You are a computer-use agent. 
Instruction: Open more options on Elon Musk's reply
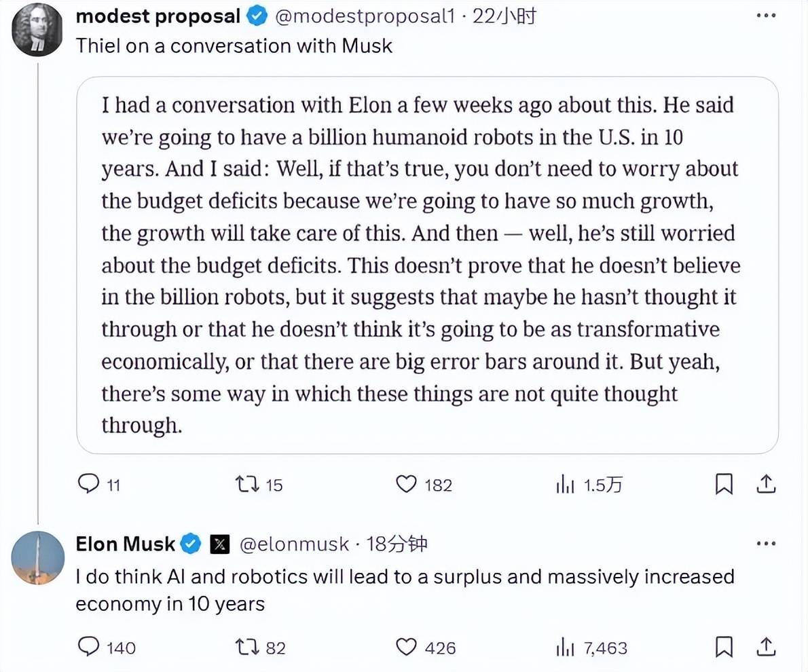pos(767,543)
